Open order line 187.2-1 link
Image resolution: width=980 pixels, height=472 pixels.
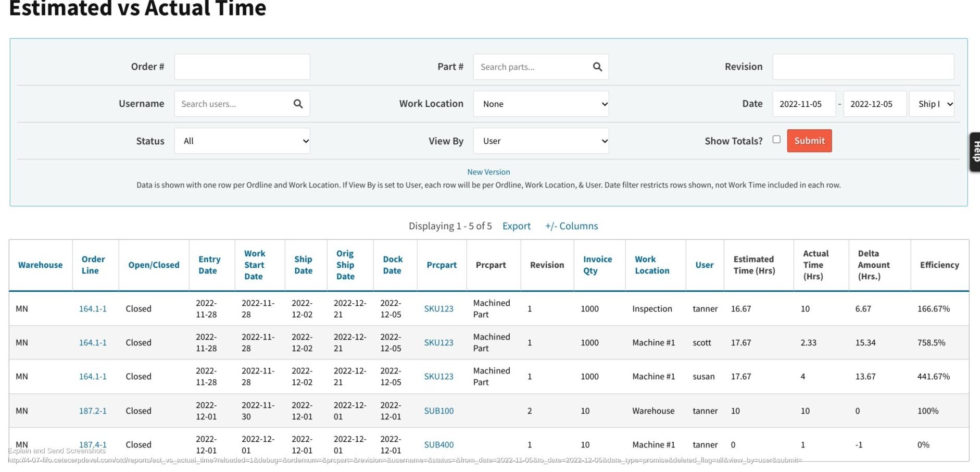tap(93, 411)
